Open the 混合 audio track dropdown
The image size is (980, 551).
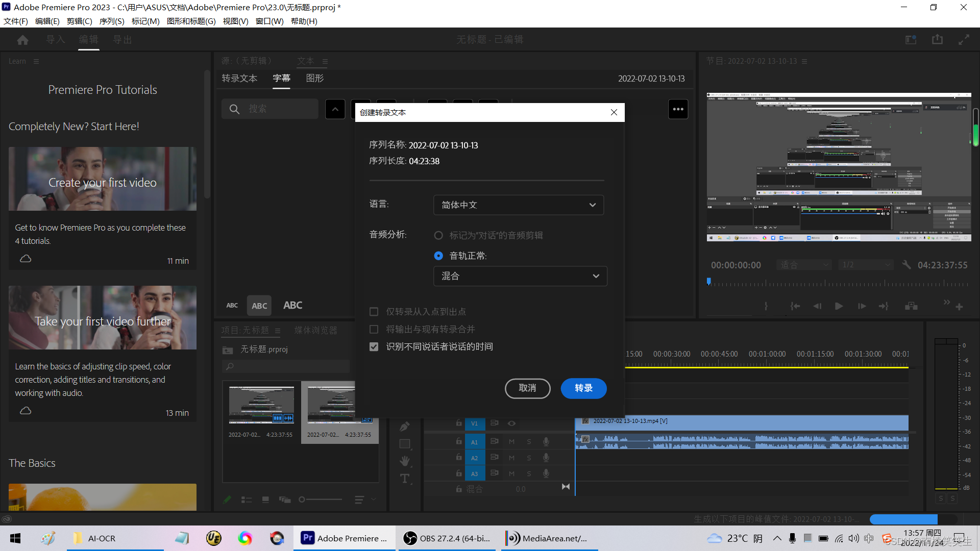pyautogui.click(x=520, y=276)
